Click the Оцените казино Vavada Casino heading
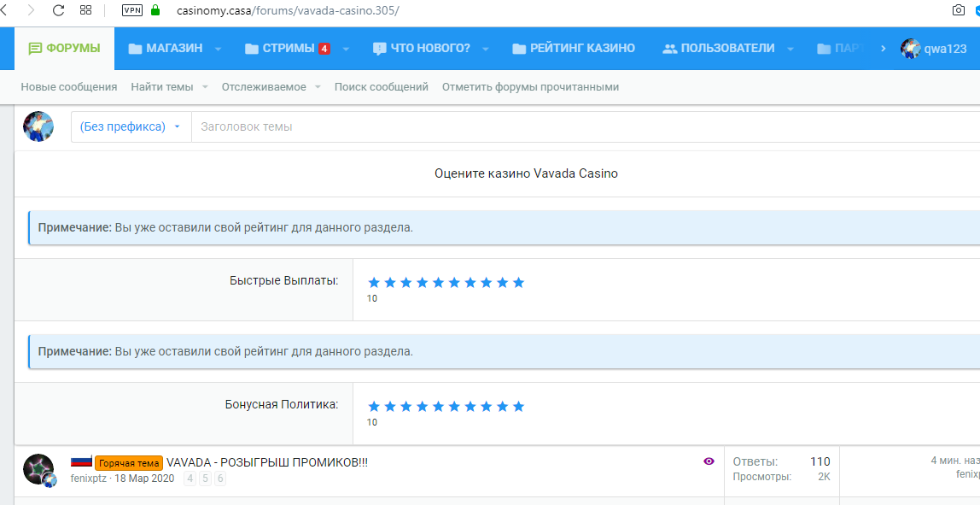The height and width of the screenshot is (505, 980). 526,173
